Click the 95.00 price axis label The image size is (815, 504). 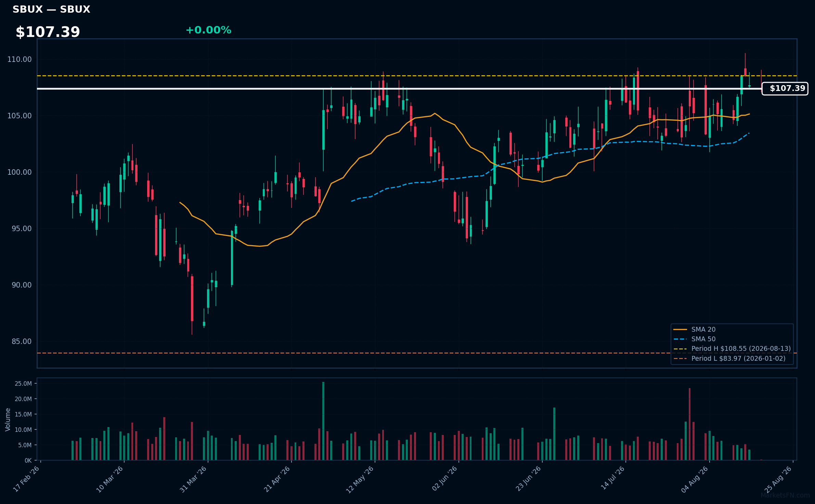[x=22, y=229]
